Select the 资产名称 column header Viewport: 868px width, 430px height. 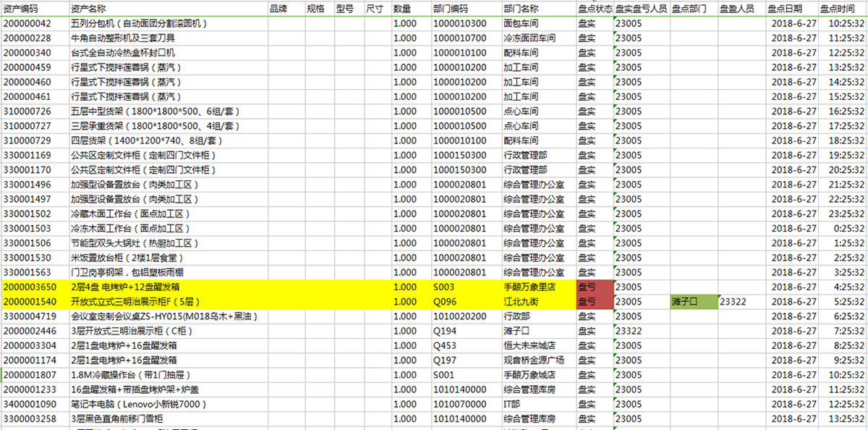click(x=88, y=9)
